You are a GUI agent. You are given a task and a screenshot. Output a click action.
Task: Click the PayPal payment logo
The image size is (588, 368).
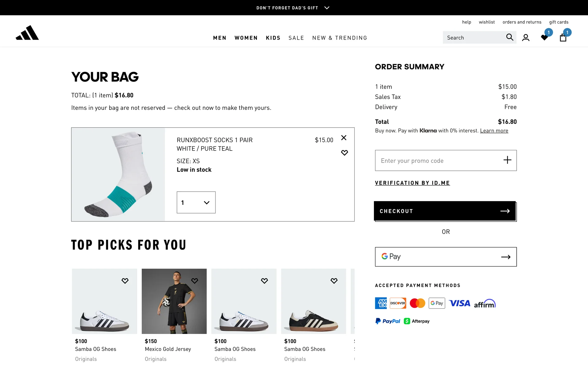[x=388, y=321]
